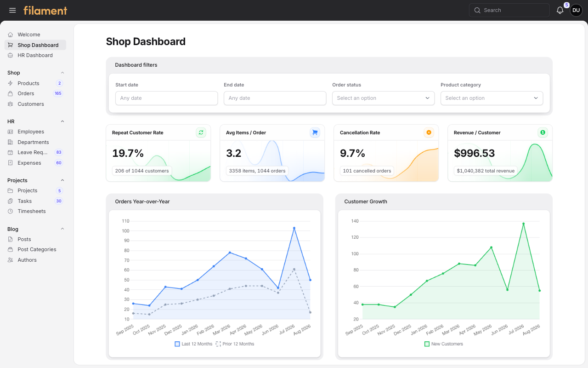Click the Avg Items / Order cart icon
The width and height of the screenshot is (588, 368).
pyautogui.click(x=315, y=132)
